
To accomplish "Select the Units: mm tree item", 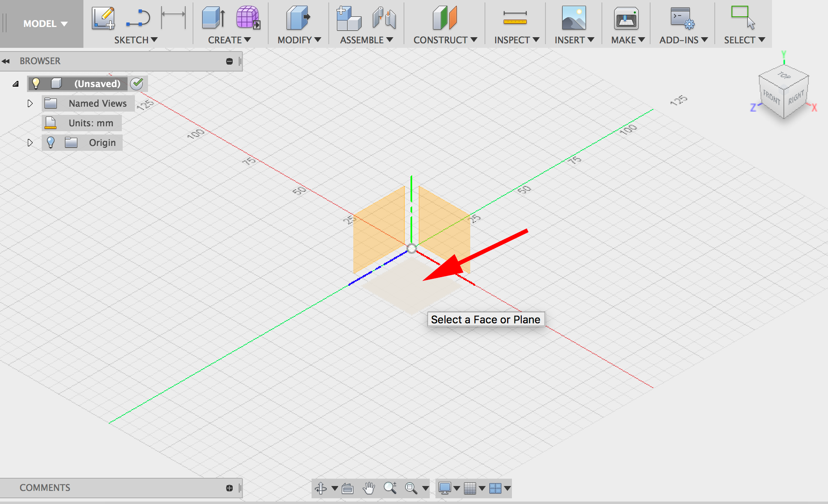I will (82, 123).
